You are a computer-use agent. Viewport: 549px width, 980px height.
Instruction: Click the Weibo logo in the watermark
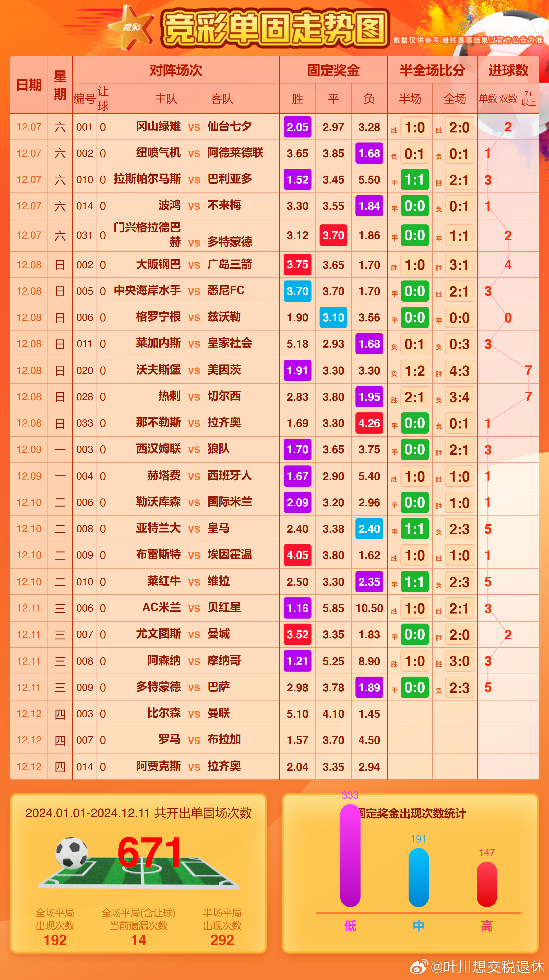419,967
